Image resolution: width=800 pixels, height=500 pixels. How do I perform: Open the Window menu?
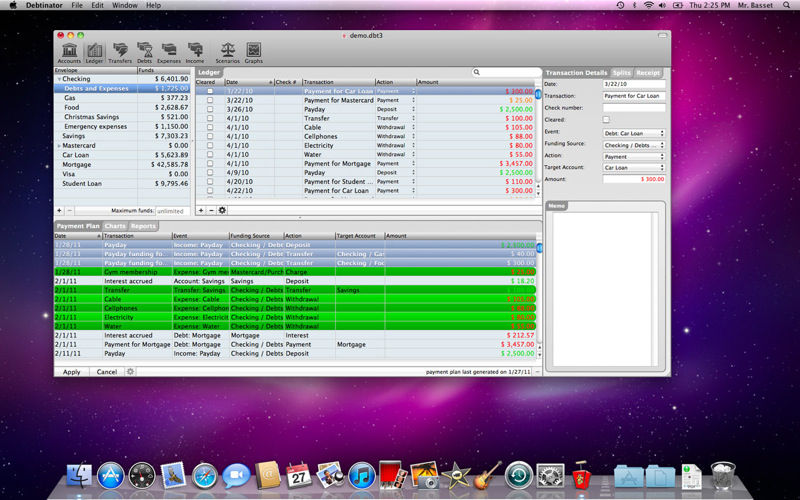[x=124, y=5]
